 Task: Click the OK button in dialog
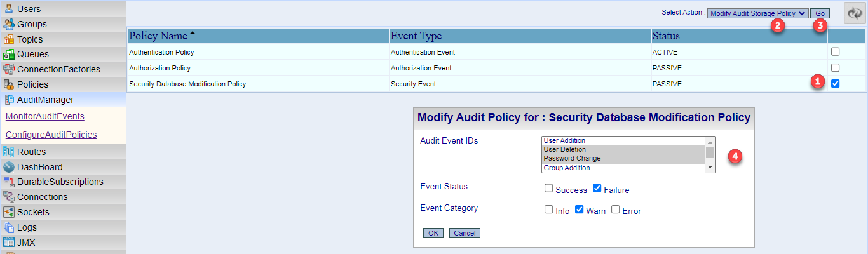click(433, 233)
